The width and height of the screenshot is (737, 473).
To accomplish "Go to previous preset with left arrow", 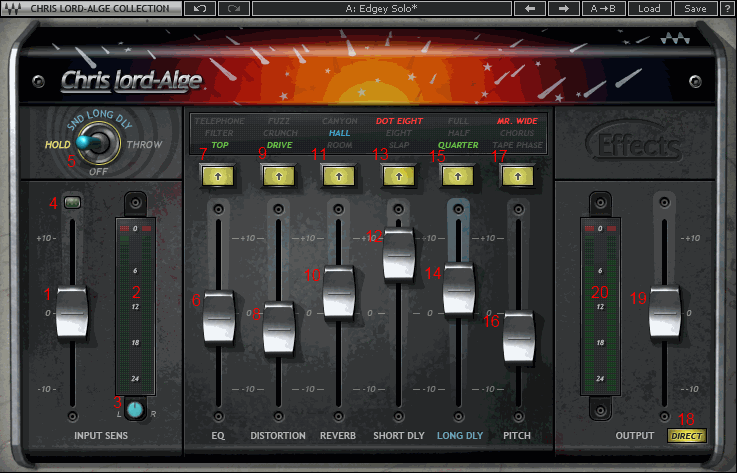I will click(x=530, y=8).
